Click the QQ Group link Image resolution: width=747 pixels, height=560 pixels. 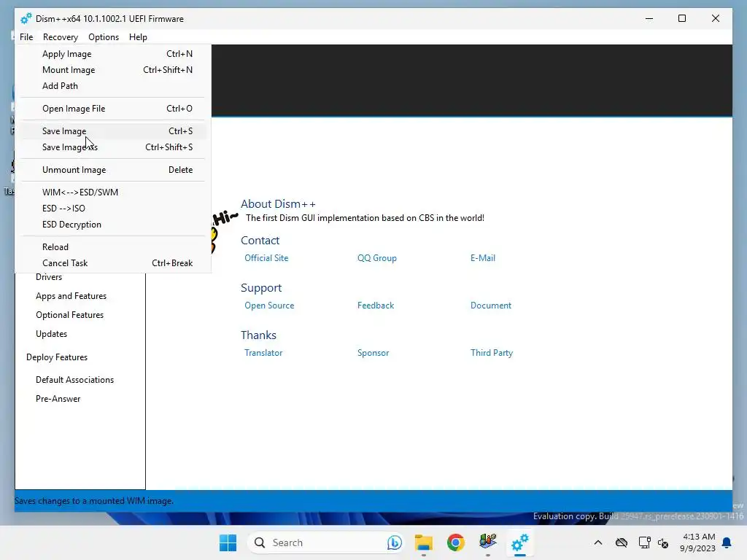click(x=377, y=258)
